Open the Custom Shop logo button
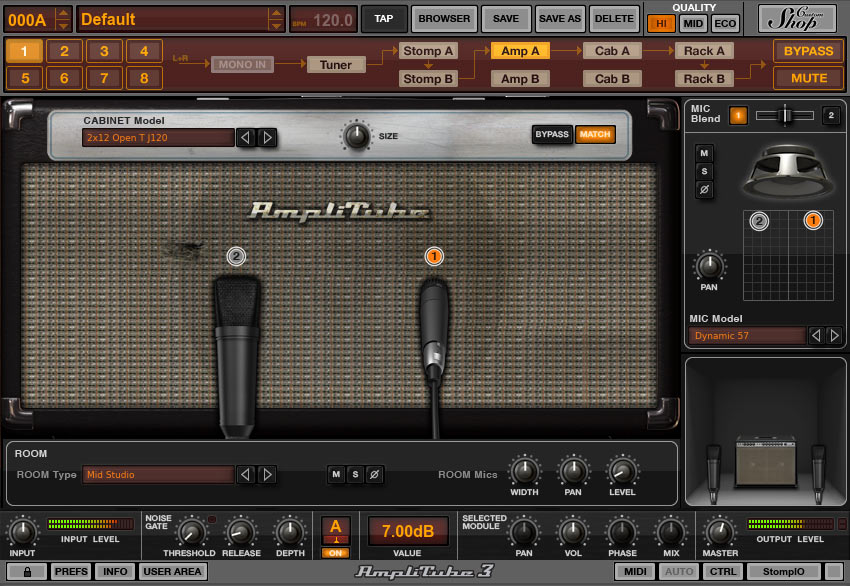The image size is (850, 586). click(x=799, y=18)
